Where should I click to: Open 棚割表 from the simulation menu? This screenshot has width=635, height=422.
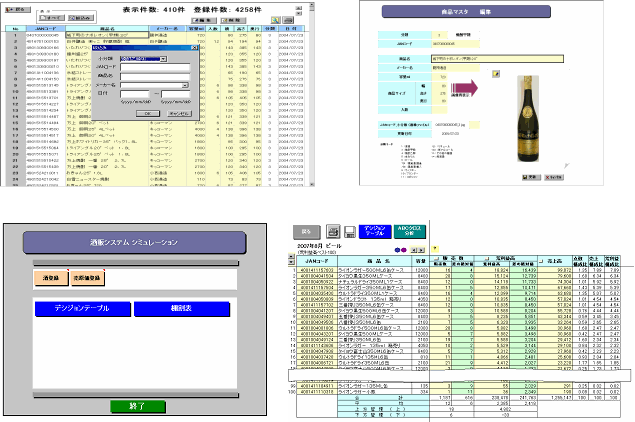(182, 309)
